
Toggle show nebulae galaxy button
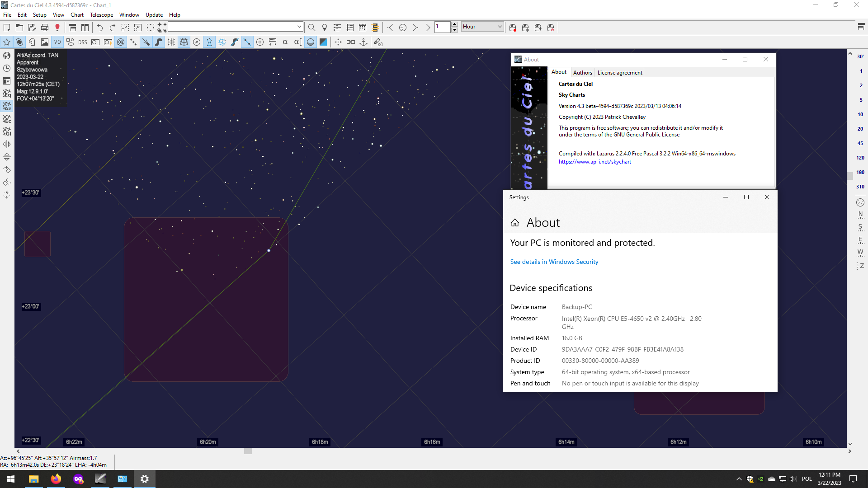pyautogui.click(x=19, y=42)
